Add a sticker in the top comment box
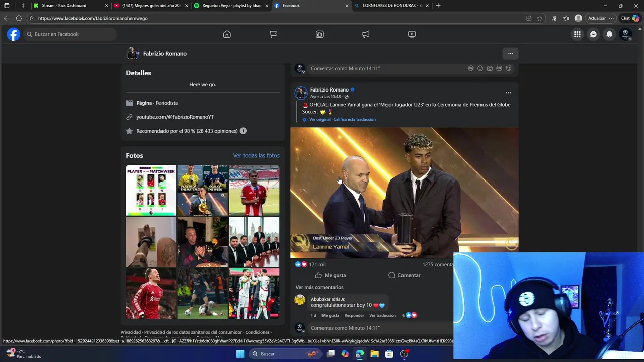This screenshot has height=362, width=644. pos(509,68)
